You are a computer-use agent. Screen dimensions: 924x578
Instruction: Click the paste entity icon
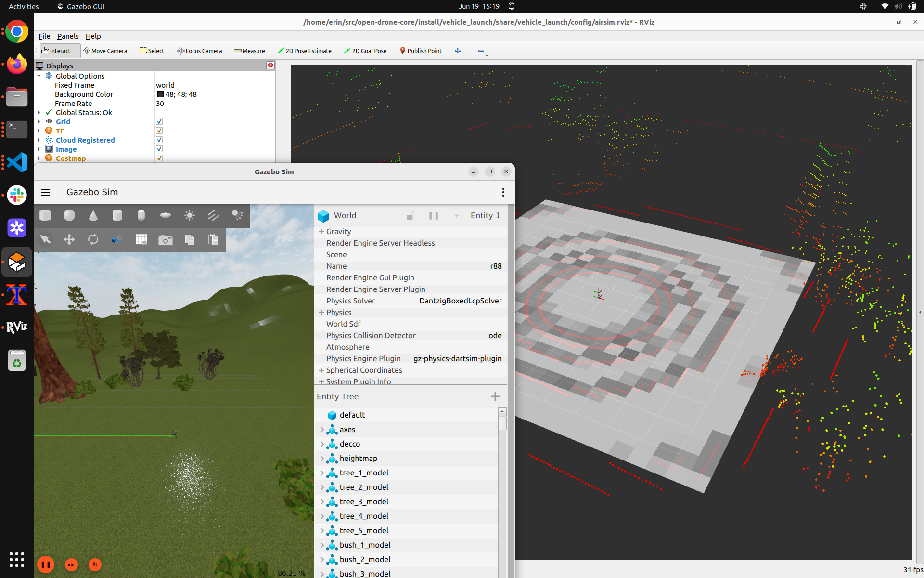[x=213, y=239]
